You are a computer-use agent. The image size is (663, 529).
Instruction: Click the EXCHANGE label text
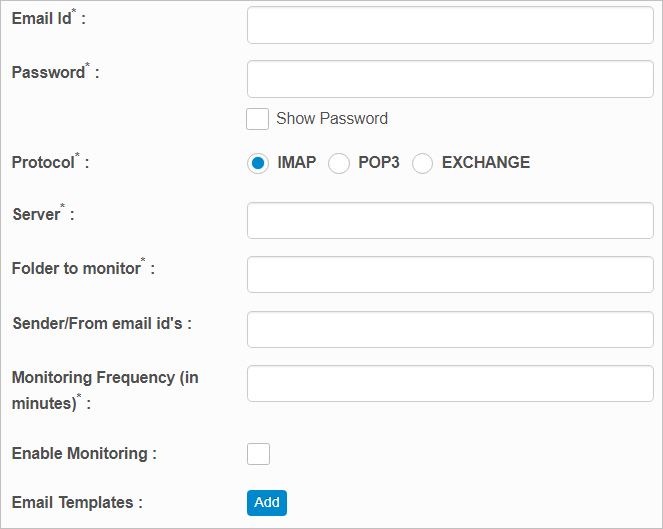(486, 163)
